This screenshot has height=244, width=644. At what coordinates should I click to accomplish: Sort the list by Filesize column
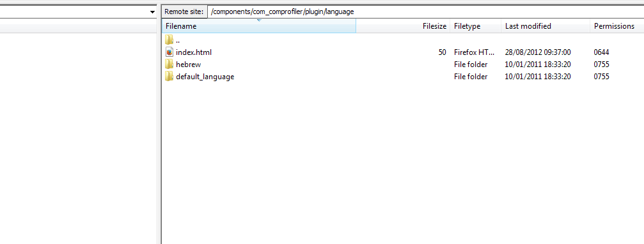point(403,26)
